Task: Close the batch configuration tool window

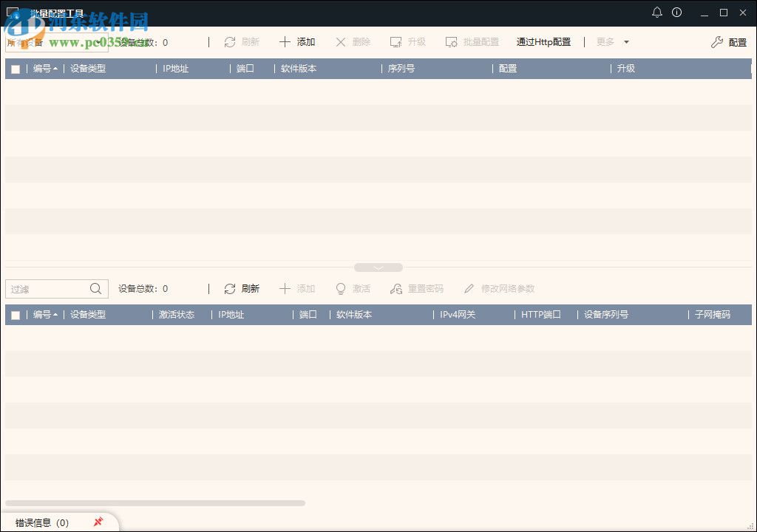Action: point(743,13)
